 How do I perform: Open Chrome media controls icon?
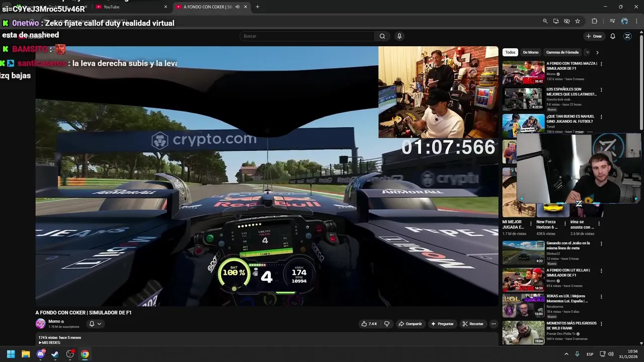[x=612, y=21]
